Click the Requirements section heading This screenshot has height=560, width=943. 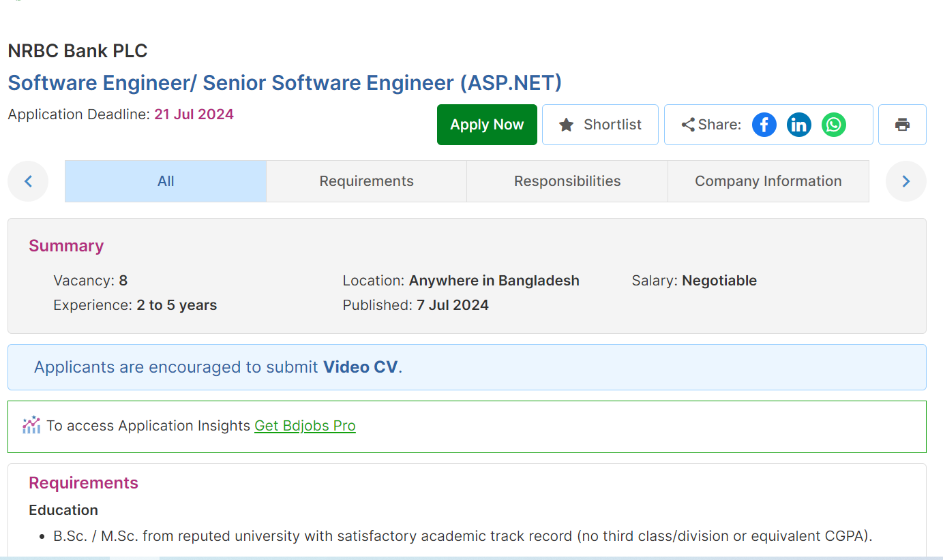[x=83, y=483]
